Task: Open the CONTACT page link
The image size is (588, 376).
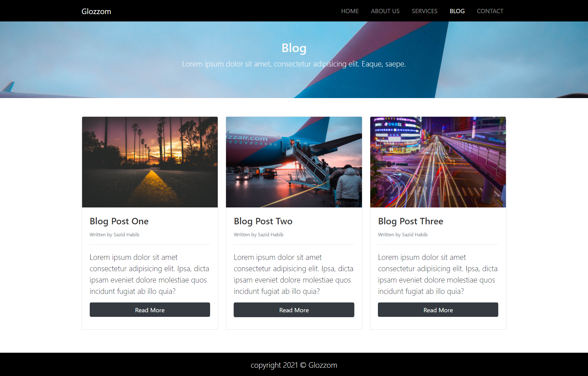Action: coord(490,11)
